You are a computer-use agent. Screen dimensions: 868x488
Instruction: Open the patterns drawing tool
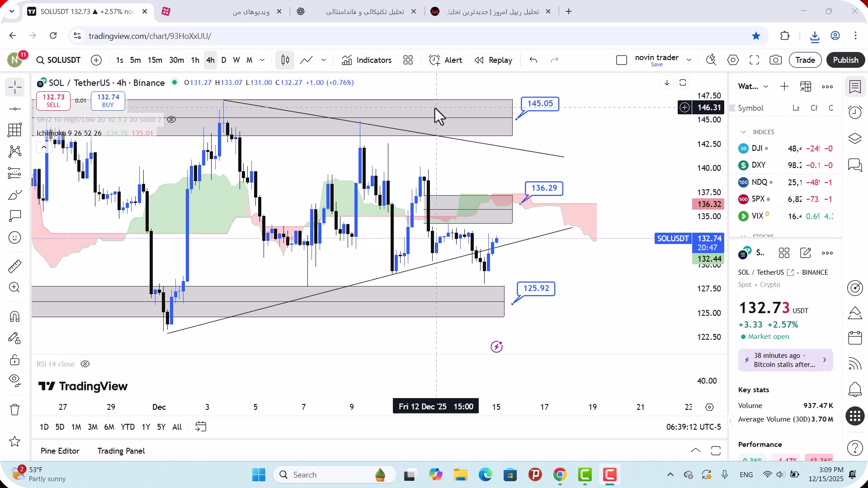[14, 151]
